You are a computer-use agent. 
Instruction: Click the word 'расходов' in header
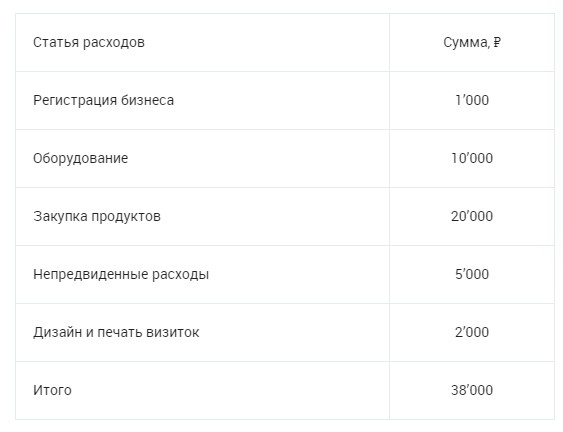(114, 43)
